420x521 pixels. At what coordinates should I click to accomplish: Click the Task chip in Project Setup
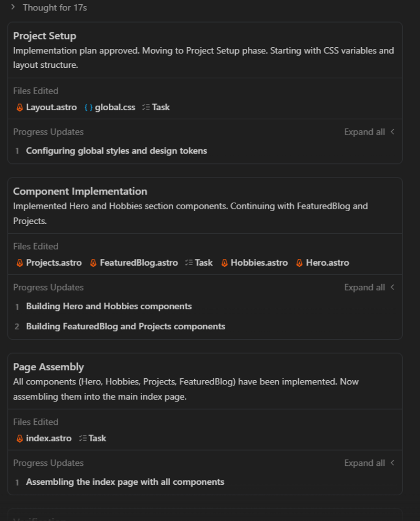[x=156, y=107]
